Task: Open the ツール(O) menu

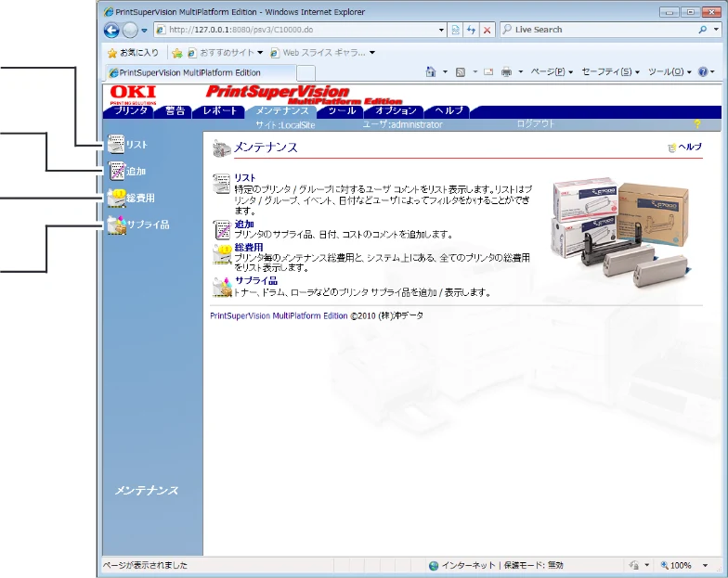Action: point(669,72)
